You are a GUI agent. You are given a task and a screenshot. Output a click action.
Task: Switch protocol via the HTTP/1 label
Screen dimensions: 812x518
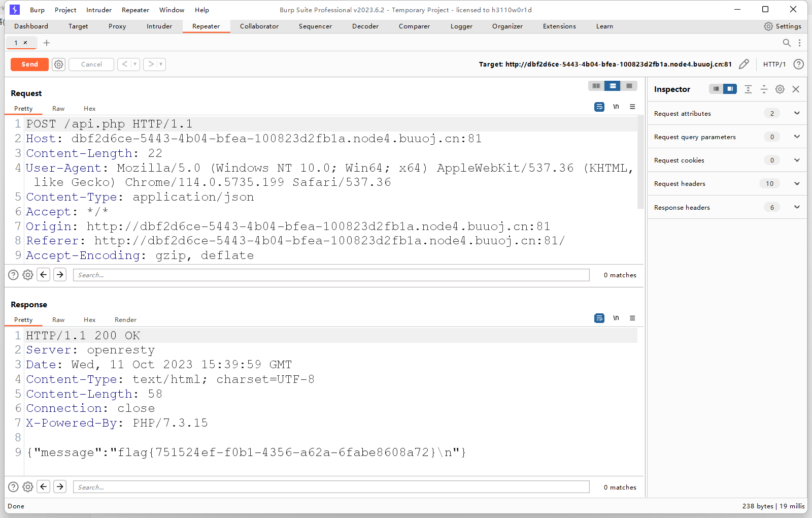(x=774, y=64)
